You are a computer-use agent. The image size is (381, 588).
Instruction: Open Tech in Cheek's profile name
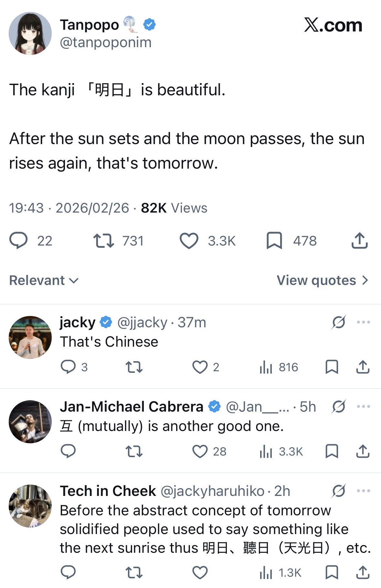(108, 491)
